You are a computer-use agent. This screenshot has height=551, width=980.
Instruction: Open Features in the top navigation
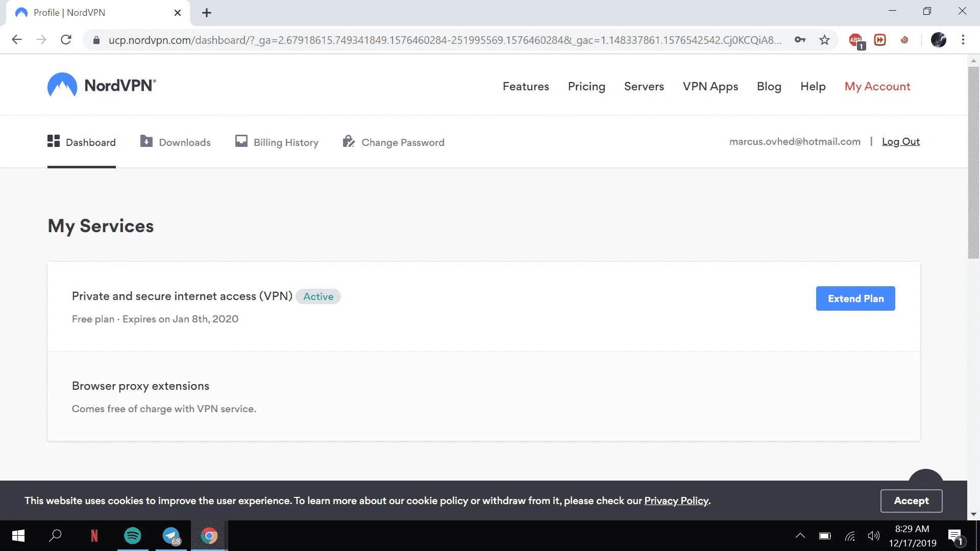[526, 86]
